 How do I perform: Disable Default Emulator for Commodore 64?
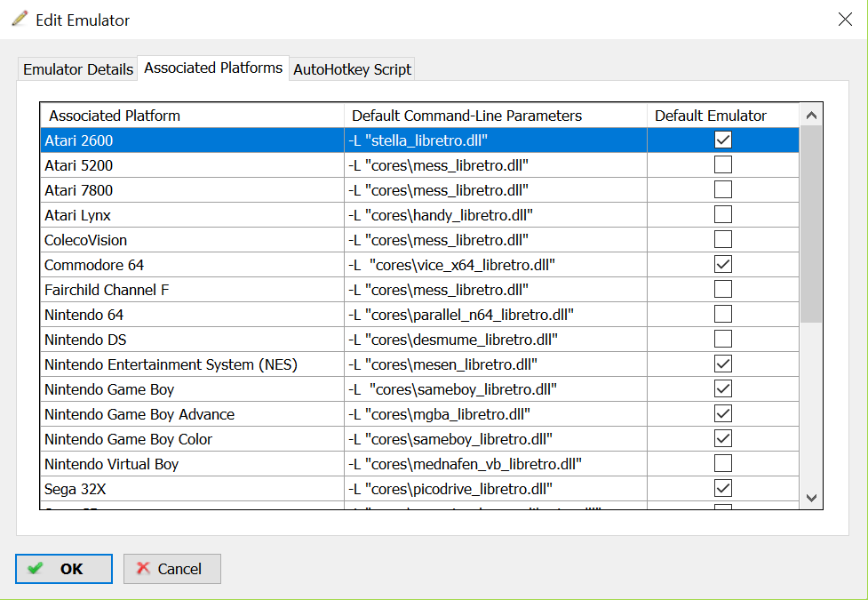(723, 264)
